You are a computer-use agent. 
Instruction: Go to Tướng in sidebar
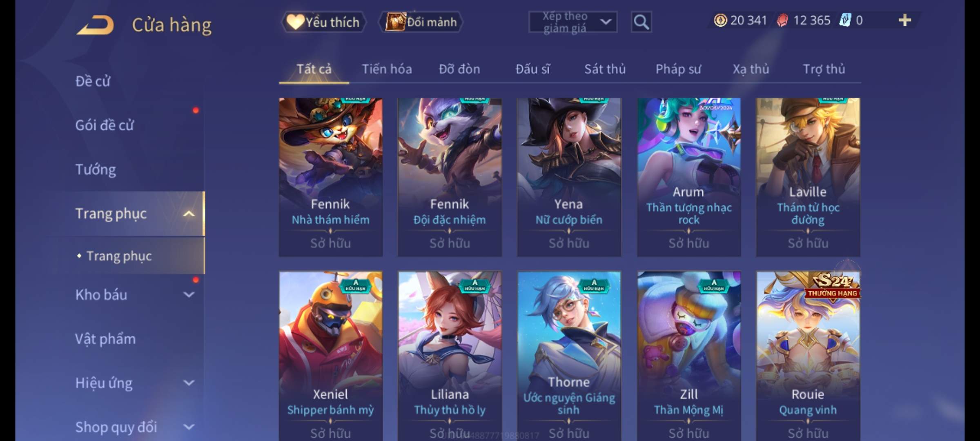(x=96, y=169)
